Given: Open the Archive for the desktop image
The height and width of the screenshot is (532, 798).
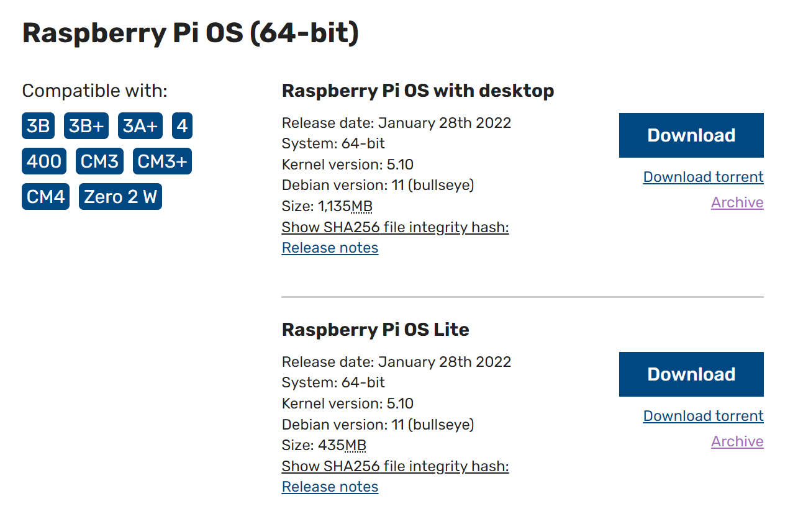Looking at the screenshot, I should click(x=737, y=202).
